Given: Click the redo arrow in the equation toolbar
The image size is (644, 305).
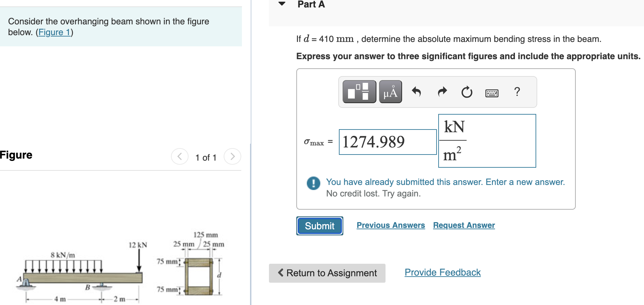Looking at the screenshot, I should tap(442, 91).
